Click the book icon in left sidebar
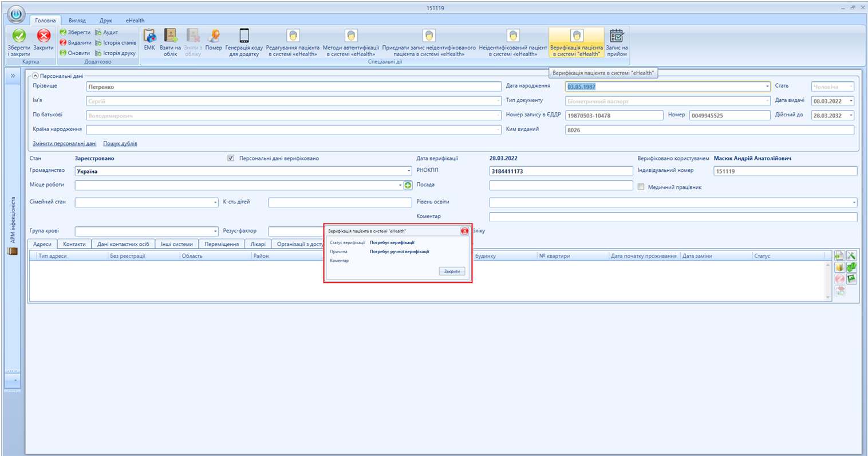 point(13,251)
